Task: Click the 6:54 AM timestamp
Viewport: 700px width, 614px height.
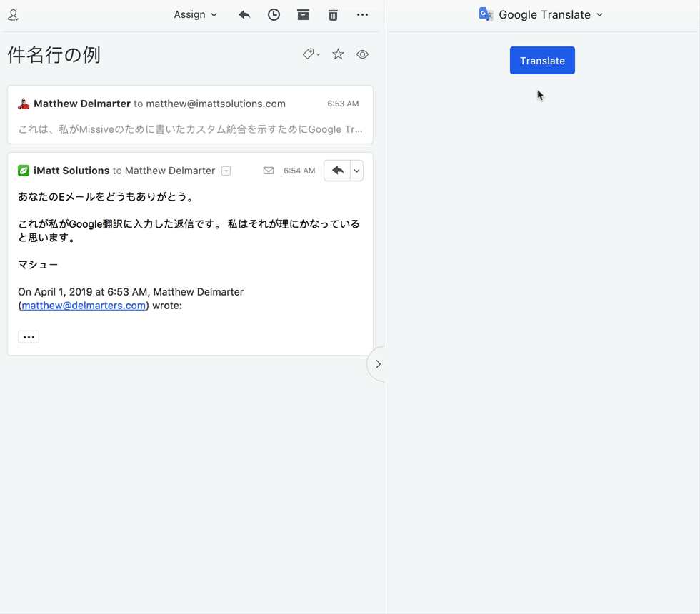Action: [299, 171]
